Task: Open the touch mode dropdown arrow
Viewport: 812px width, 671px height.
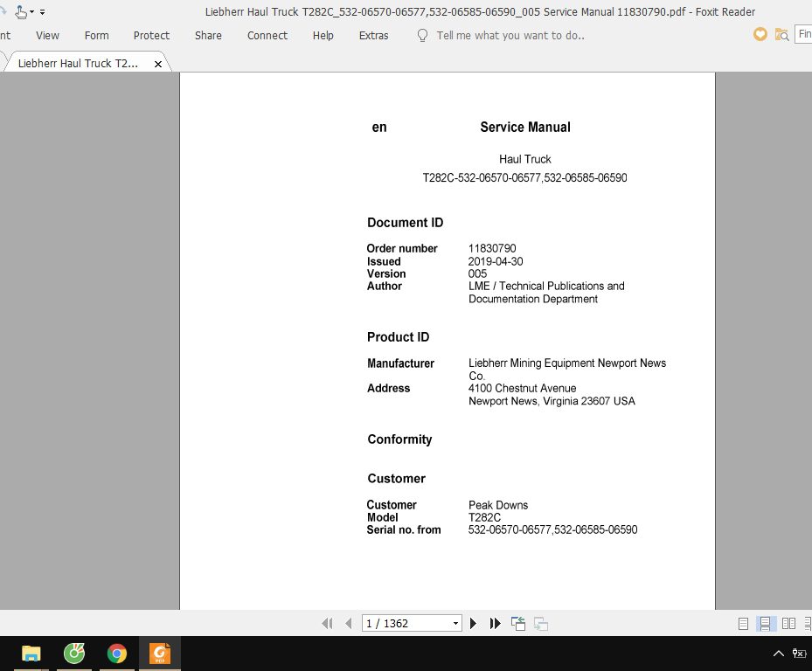Action: click(x=32, y=12)
